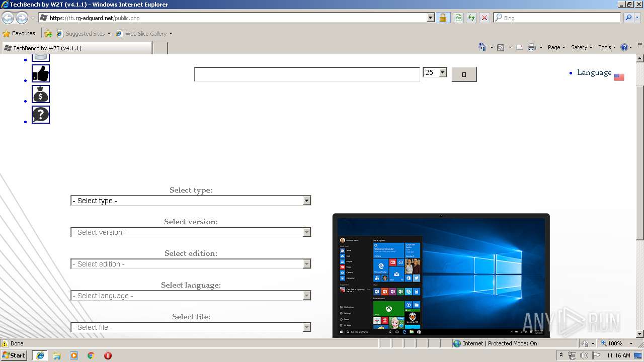Click the browser Back button
This screenshot has width=644, height=362.
(x=8, y=18)
